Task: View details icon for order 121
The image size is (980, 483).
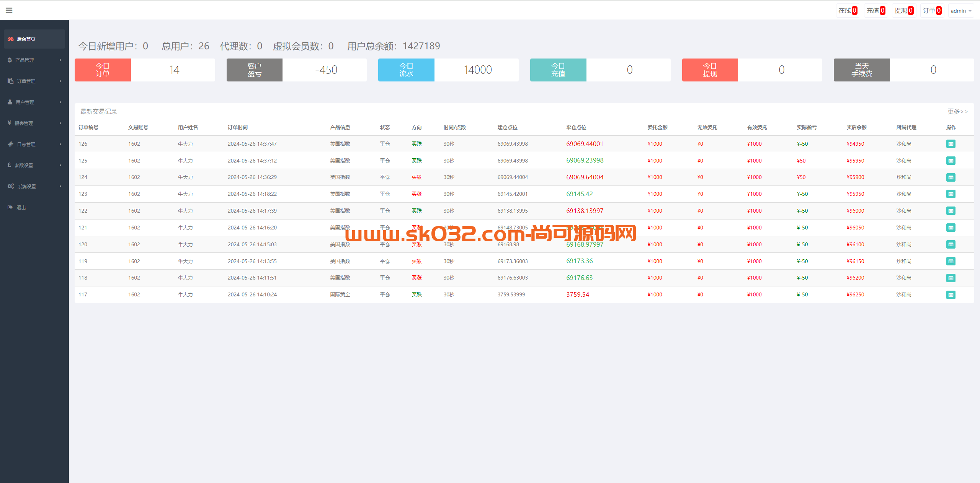Action: click(951, 228)
